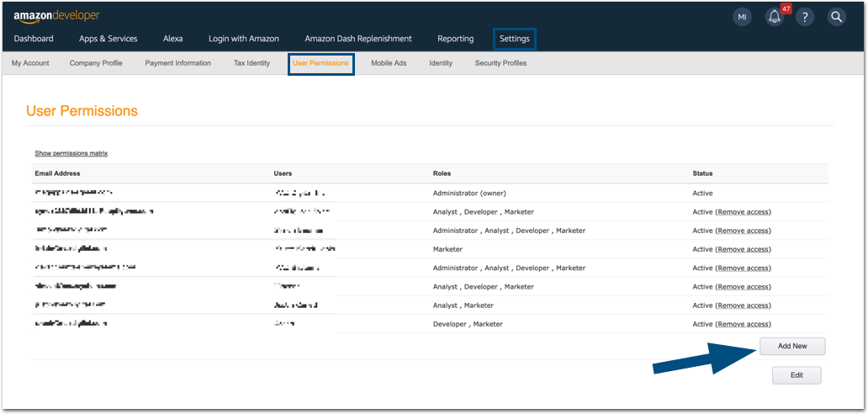Open the Apps & Services menu

[x=108, y=39]
